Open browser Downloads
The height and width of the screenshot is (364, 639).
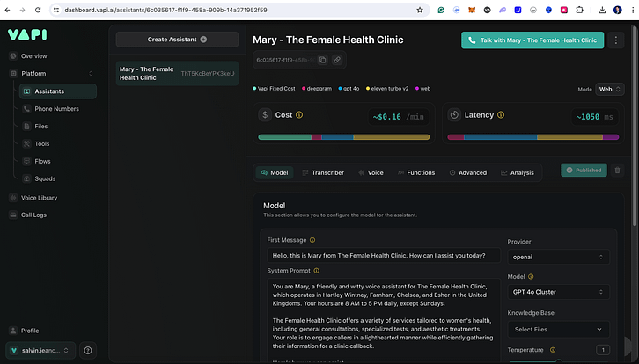pos(602,11)
